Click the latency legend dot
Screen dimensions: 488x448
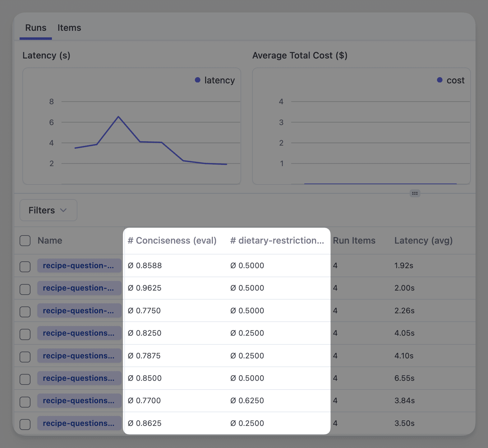(x=198, y=80)
